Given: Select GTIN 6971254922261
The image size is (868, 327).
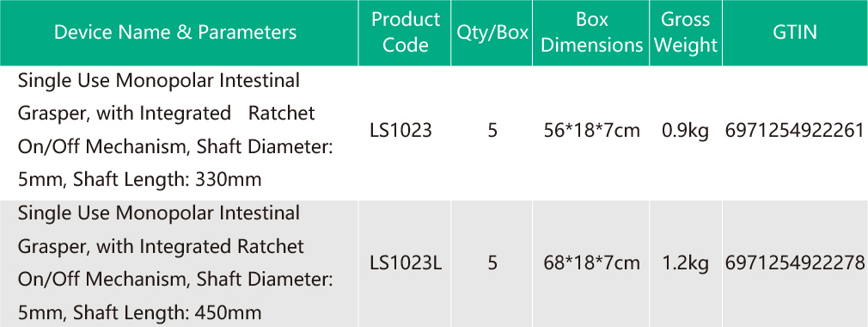Looking at the screenshot, I should [795, 131].
